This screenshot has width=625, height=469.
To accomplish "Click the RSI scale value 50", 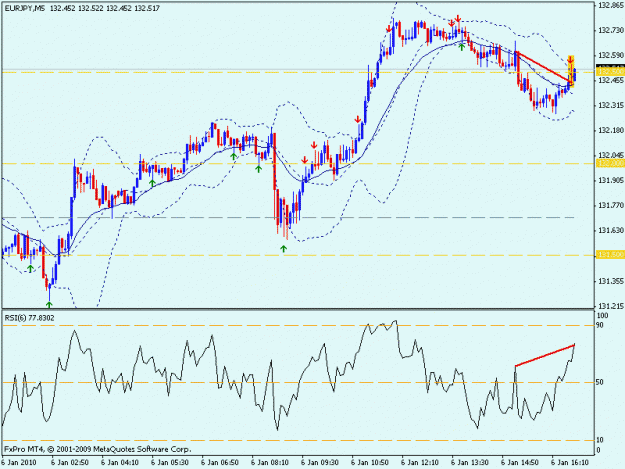I will pyautogui.click(x=601, y=382).
